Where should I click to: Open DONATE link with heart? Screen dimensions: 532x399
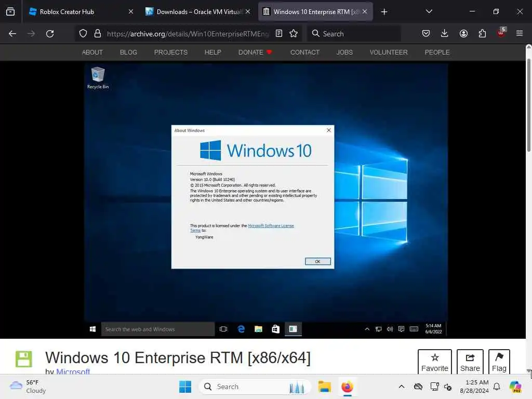point(255,52)
